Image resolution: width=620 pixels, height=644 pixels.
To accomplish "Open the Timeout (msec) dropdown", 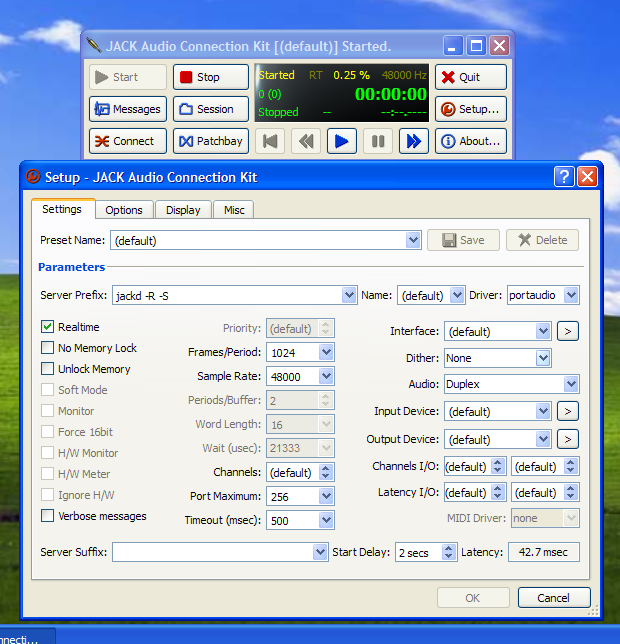I will [326, 520].
